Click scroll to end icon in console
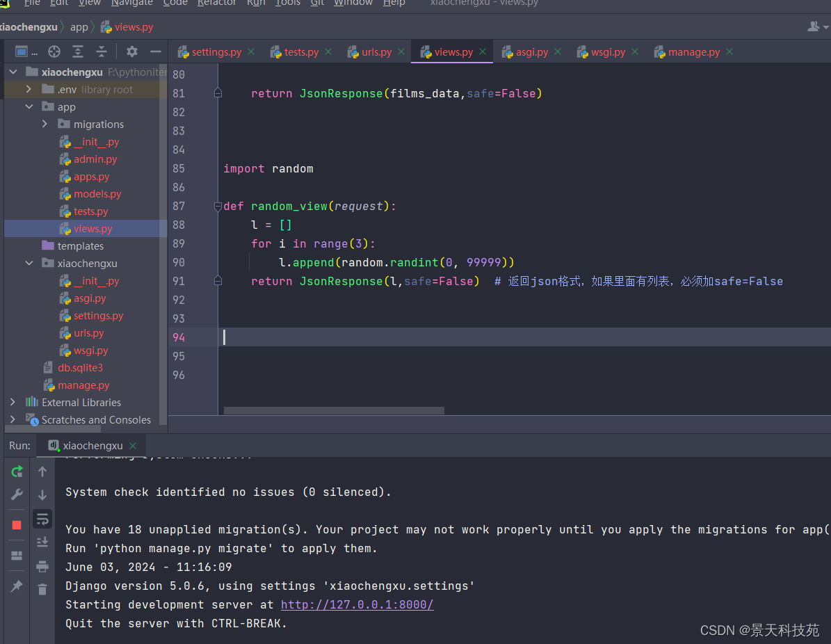The image size is (831, 644). (x=42, y=542)
